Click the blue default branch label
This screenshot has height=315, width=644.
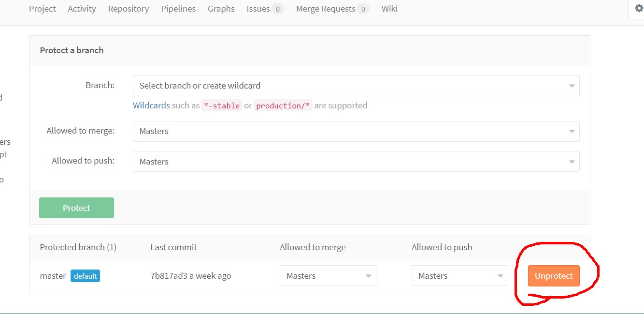coord(85,276)
